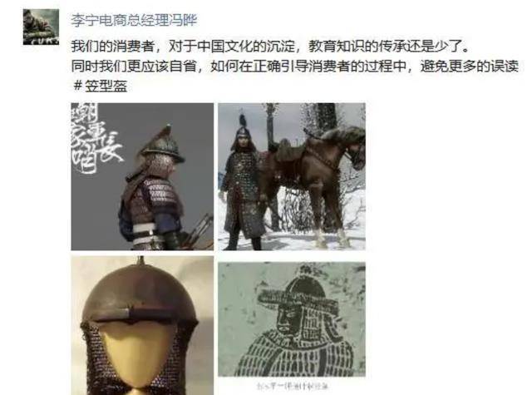The height and width of the screenshot is (395, 532).
Task: View the iron helmet on mannequin photo
Action: (x=142, y=325)
